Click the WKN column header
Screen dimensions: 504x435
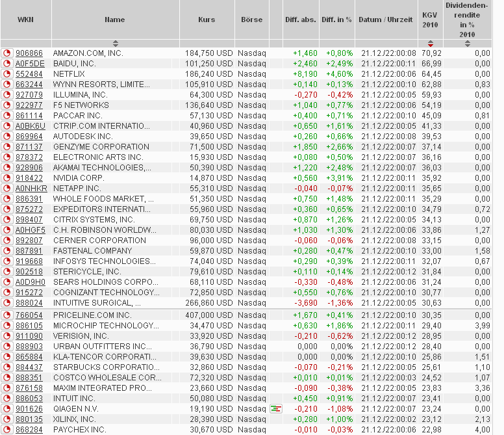tap(26, 20)
